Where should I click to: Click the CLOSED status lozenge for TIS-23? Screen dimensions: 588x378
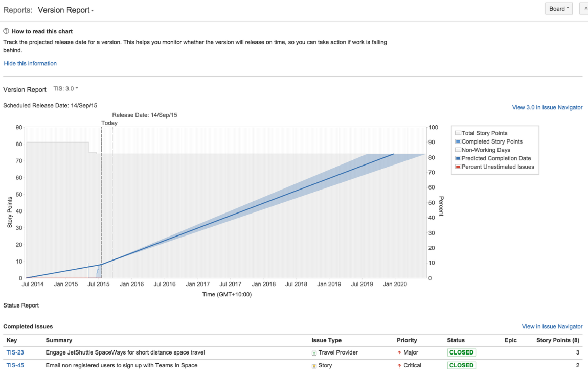[461, 352]
